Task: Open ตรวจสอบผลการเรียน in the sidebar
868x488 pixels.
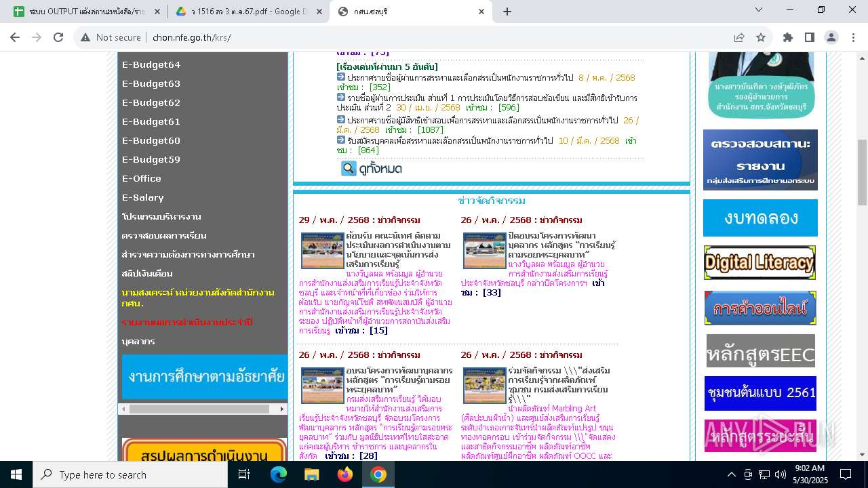Action: [164, 235]
